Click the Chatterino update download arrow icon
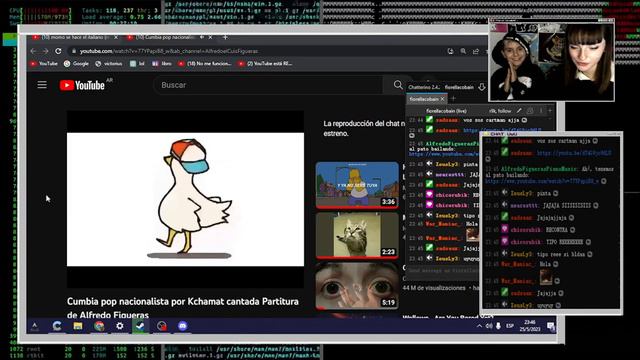640x360 pixels. [x=482, y=87]
